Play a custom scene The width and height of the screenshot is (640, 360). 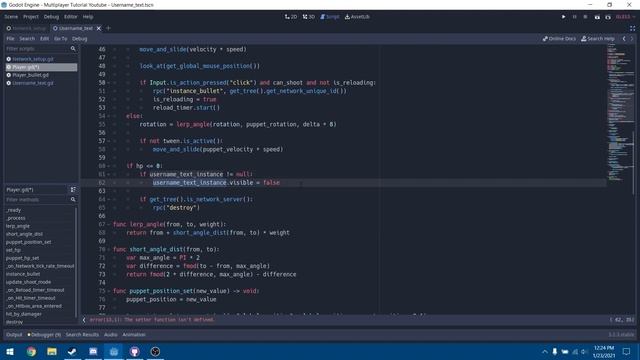[x=608, y=17]
